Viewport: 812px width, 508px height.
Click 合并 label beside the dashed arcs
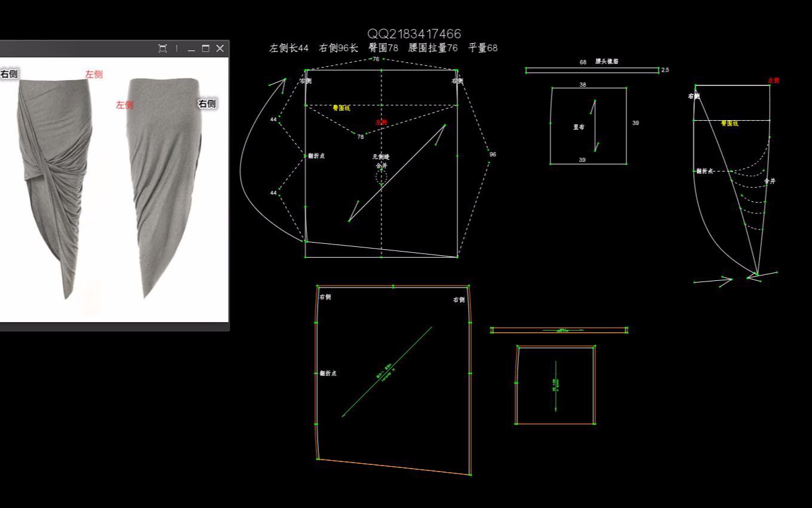[x=770, y=180]
